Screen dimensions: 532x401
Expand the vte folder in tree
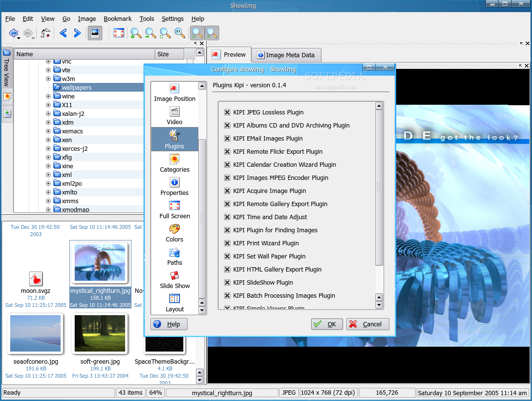point(48,70)
